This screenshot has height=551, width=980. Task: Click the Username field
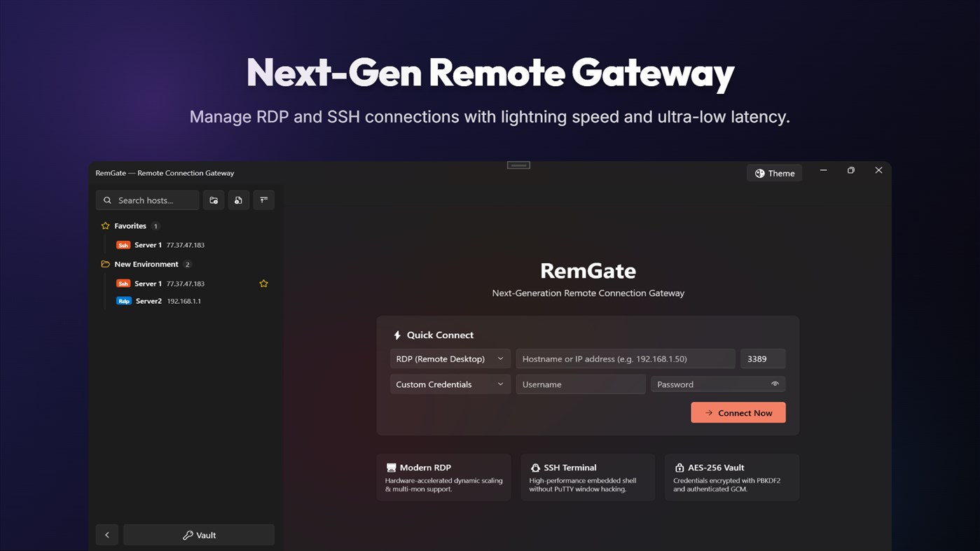tap(581, 384)
